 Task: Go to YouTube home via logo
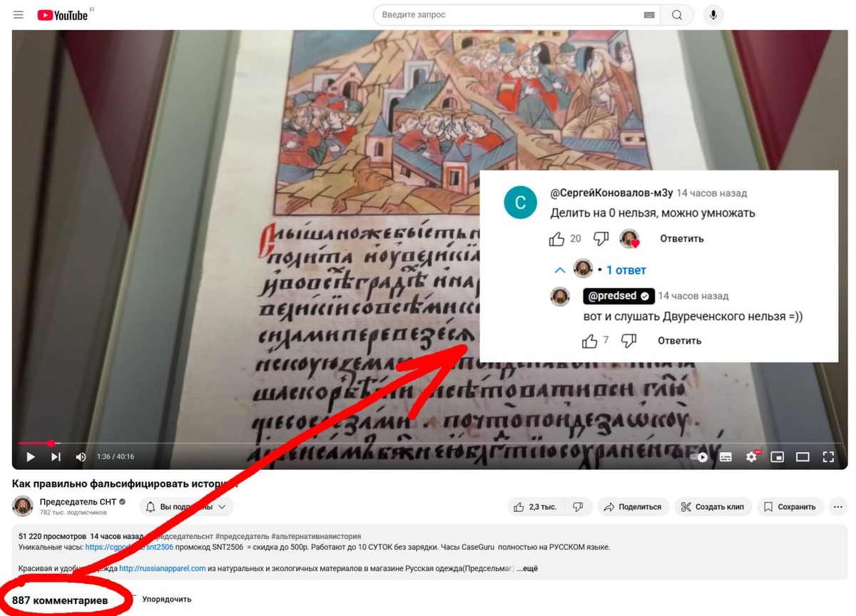pyautogui.click(x=63, y=15)
